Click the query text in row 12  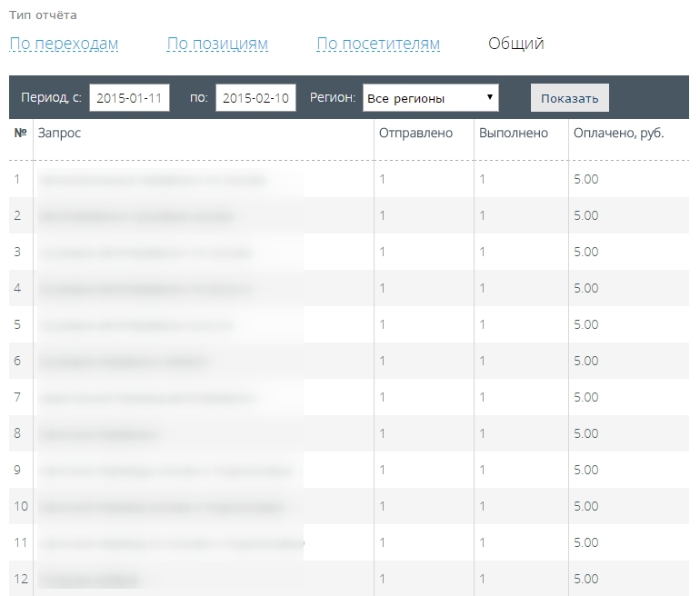point(89,580)
